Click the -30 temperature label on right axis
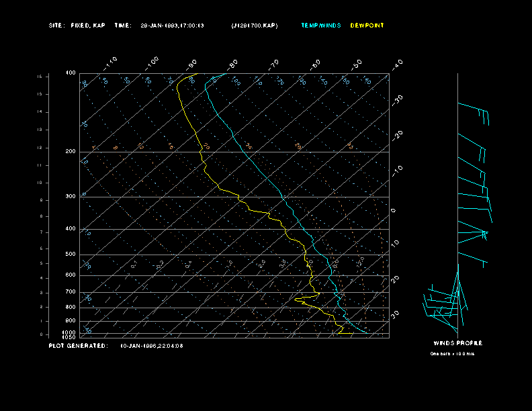Viewport: 532px width, 411px height. pyautogui.click(x=397, y=101)
